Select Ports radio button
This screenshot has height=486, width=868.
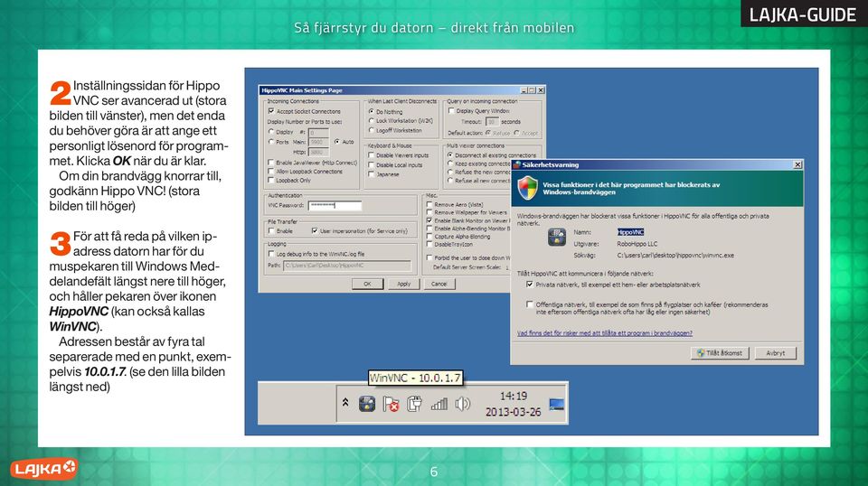pos(271,142)
